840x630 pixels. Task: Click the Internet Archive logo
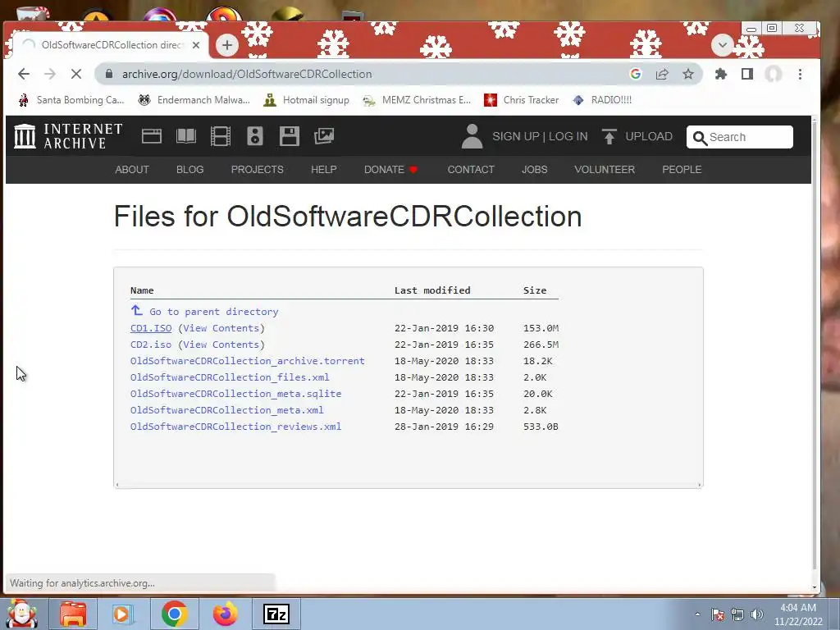(68, 136)
